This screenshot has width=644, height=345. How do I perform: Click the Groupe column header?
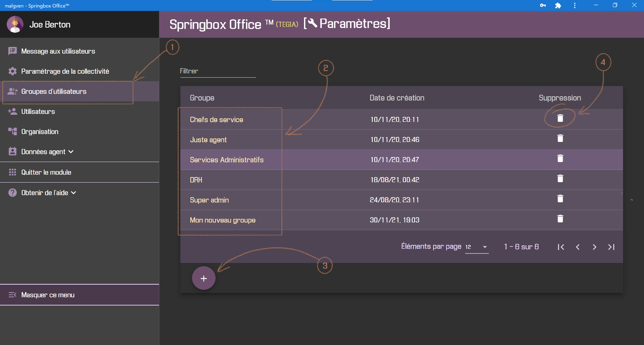click(x=202, y=98)
